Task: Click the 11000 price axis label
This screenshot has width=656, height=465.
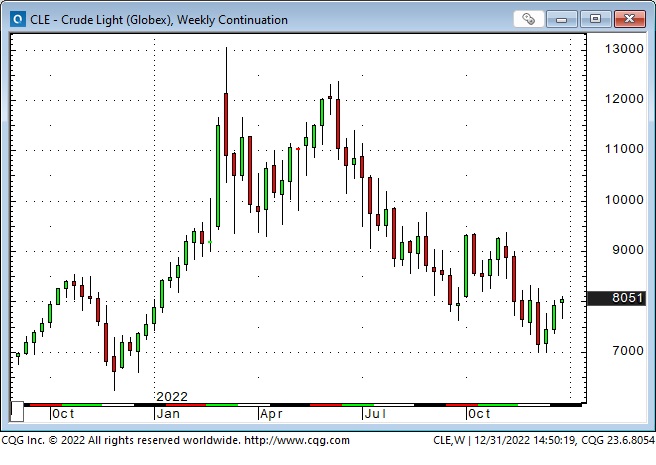Action: coord(624,149)
